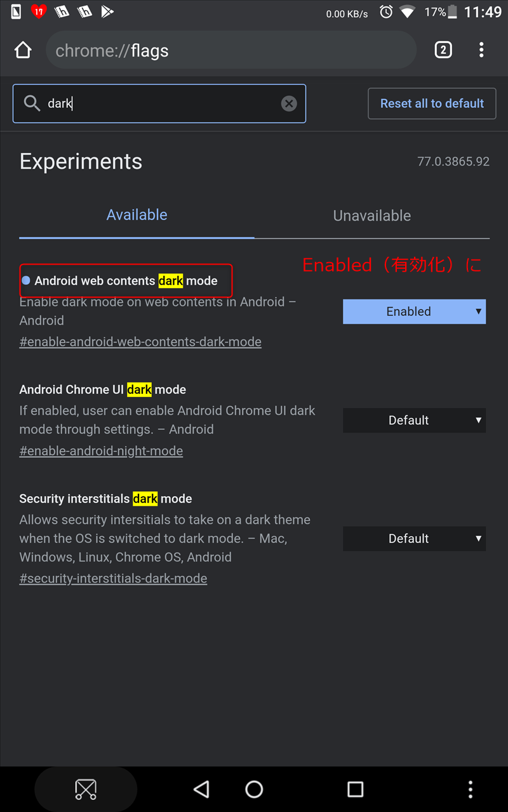Open the Enabled dropdown for web contents dark mode

click(414, 311)
